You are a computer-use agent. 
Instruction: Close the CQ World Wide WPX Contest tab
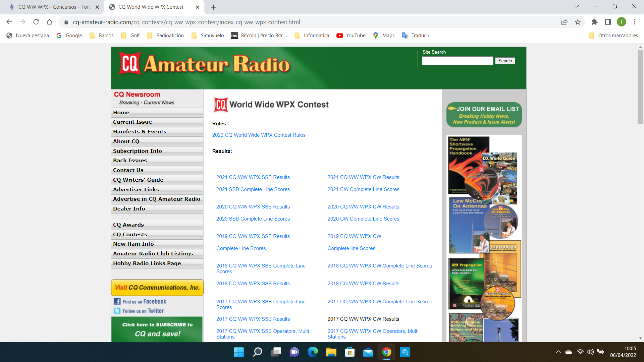[x=197, y=7]
